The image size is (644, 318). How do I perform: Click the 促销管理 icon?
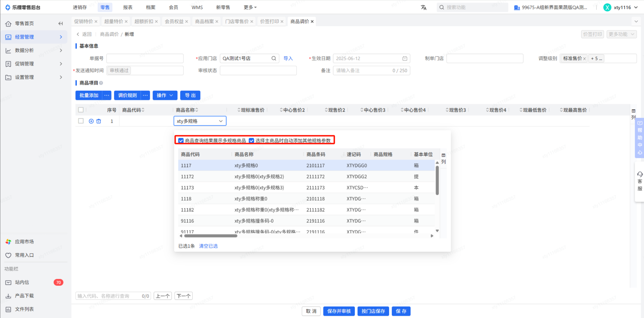tap(8, 64)
